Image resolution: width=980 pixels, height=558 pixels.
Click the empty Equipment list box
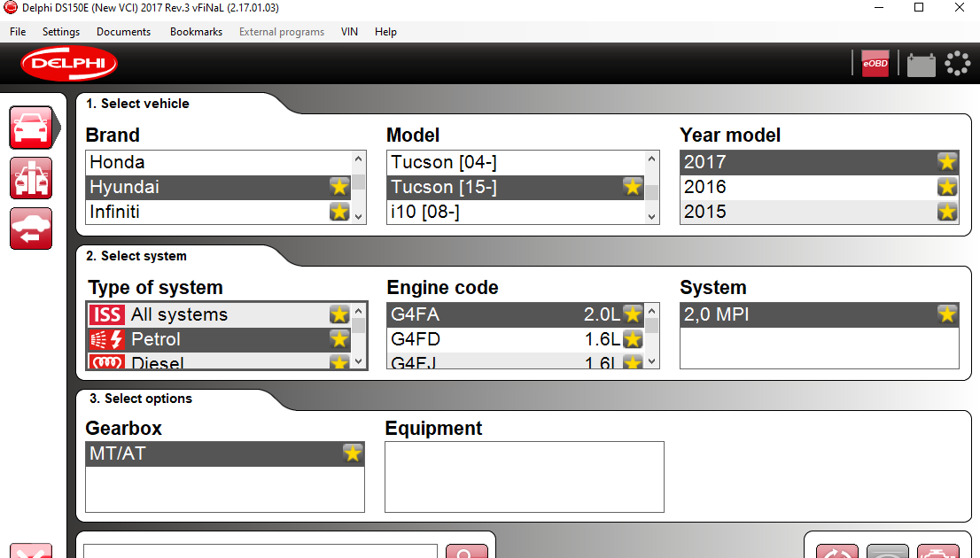coord(525,477)
